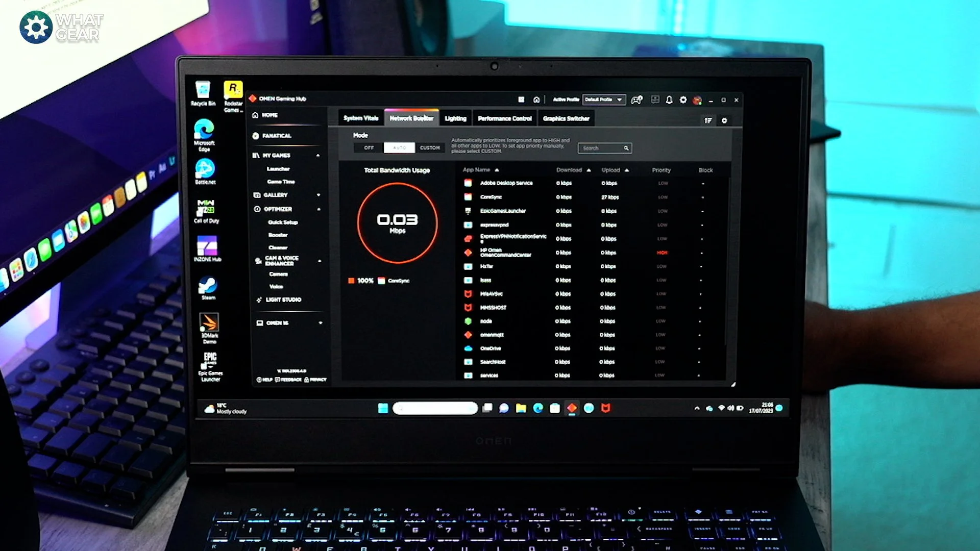Sort the table by App Name
The width and height of the screenshot is (980, 551).
tap(480, 170)
